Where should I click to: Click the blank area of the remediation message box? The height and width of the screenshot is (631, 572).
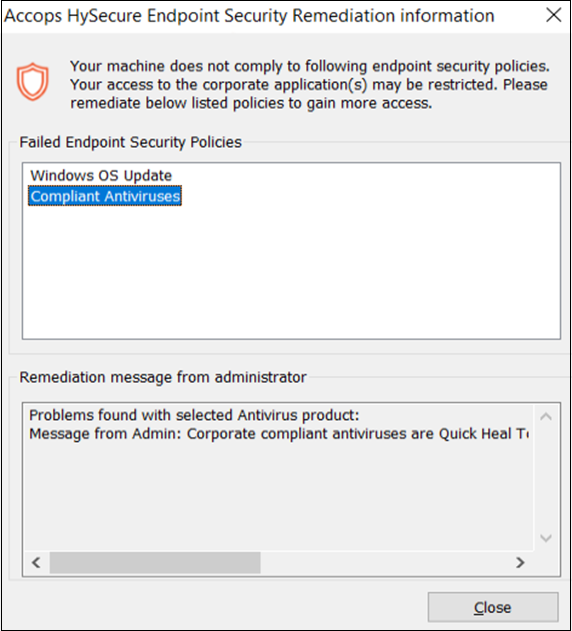tap(279, 497)
